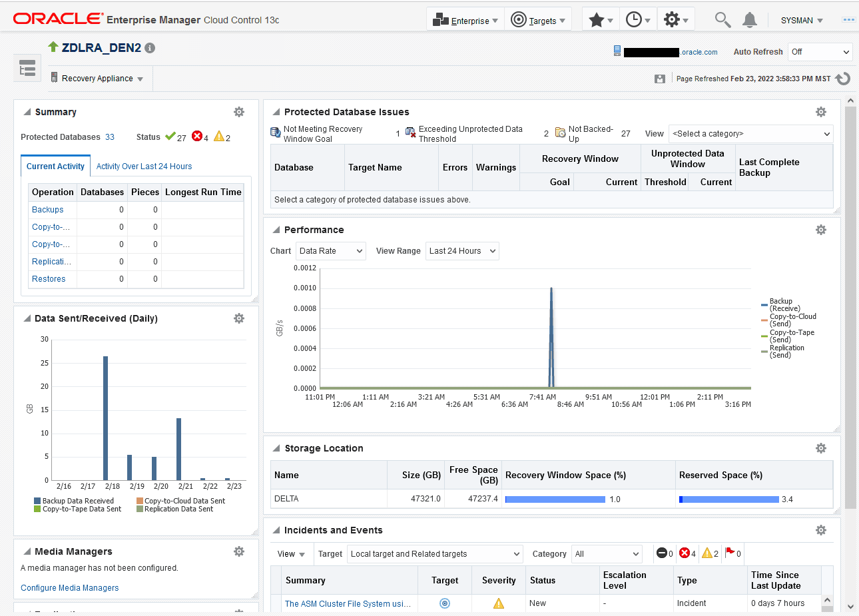Switch to Activity Over Last 24 Hours tab
The width and height of the screenshot is (859, 616).
coord(144,166)
